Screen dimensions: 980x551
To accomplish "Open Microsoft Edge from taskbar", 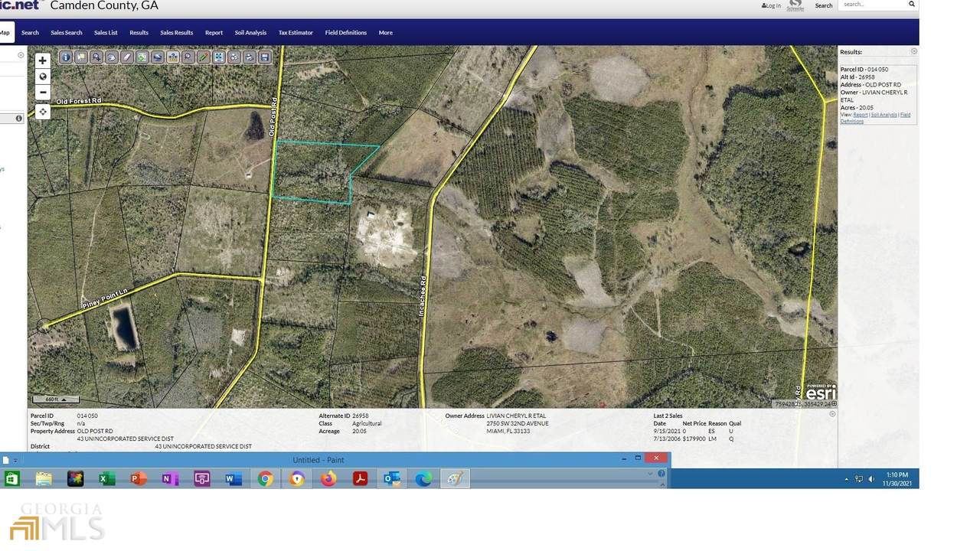I will (x=423, y=479).
